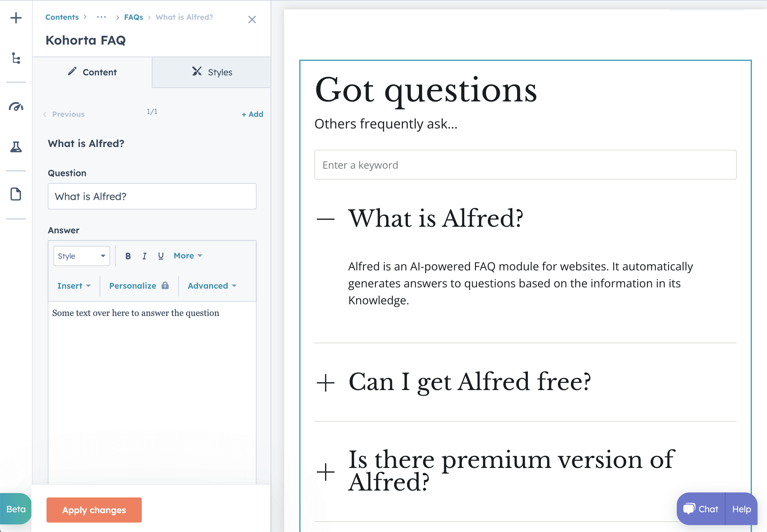The image size is (767, 532).
Task: Click the Beta badge button
Action: [16, 509]
